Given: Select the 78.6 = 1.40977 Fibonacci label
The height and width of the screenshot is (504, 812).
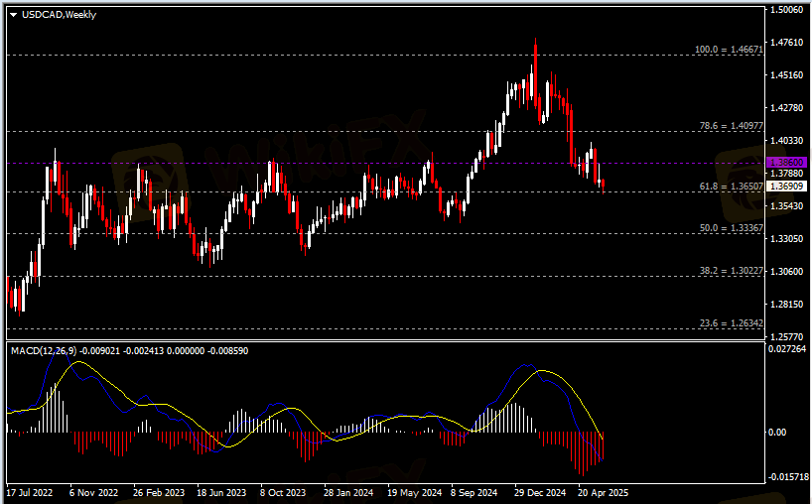Looking at the screenshot, I should pyautogui.click(x=732, y=126).
